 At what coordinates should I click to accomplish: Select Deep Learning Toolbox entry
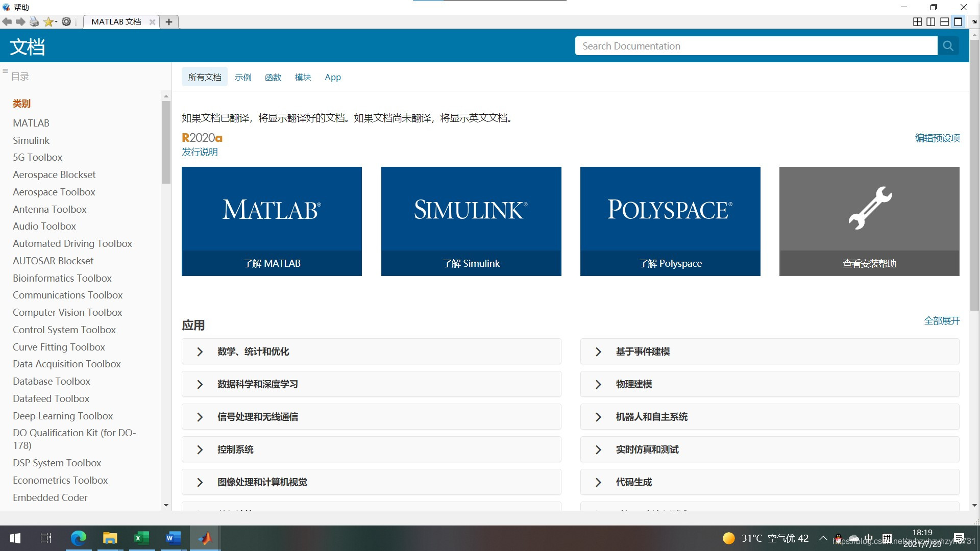63,416
